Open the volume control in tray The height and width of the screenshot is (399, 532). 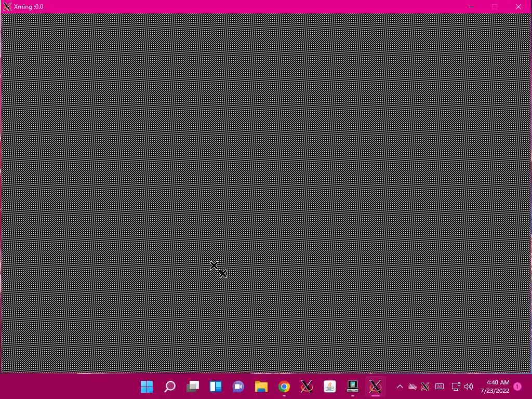tap(469, 387)
